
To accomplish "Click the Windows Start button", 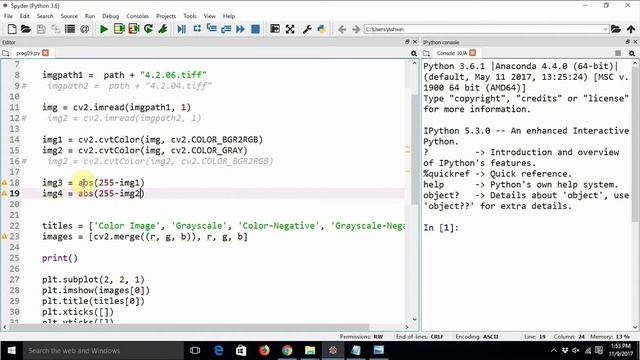I will [11, 350].
